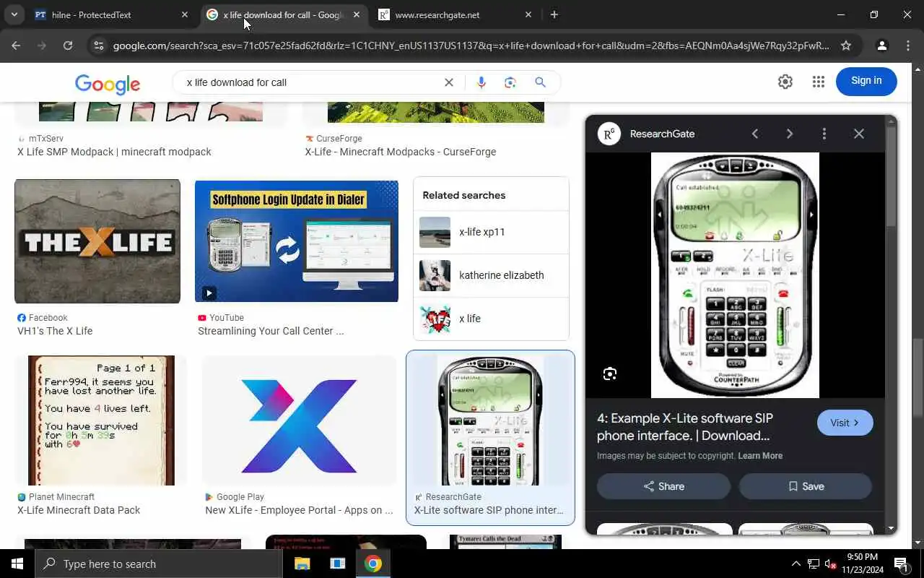Image resolution: width=924 pixels, height=578 pixels.
Task: Open New XLife Employee Portal link
Action: (299, 510)
